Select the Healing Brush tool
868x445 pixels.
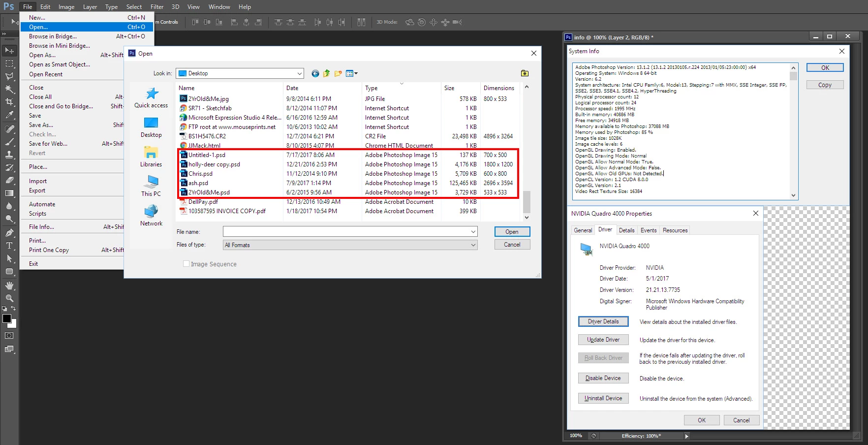click(x=9, y=129)
